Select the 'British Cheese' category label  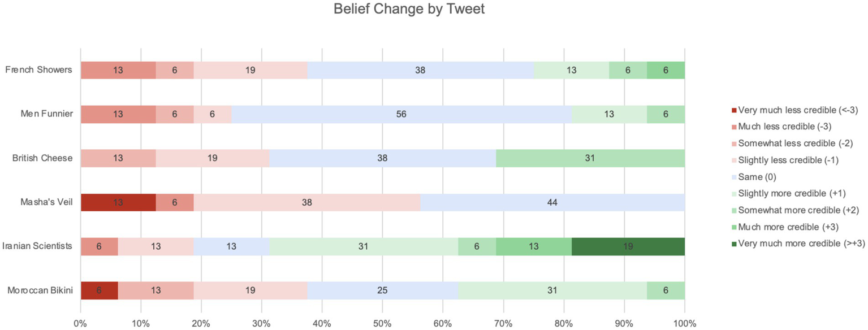pos(42,158)
